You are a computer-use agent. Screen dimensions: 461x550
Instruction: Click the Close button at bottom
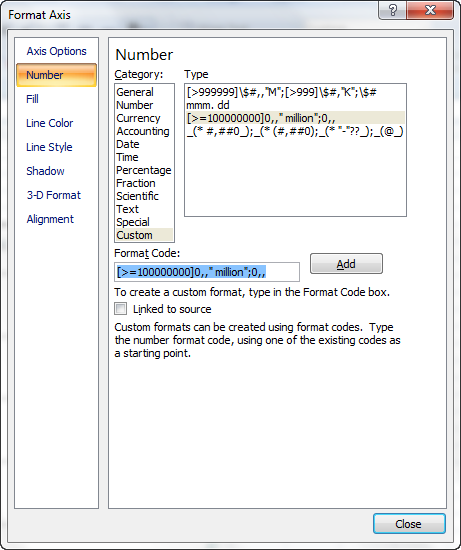(x=409, y=524)
